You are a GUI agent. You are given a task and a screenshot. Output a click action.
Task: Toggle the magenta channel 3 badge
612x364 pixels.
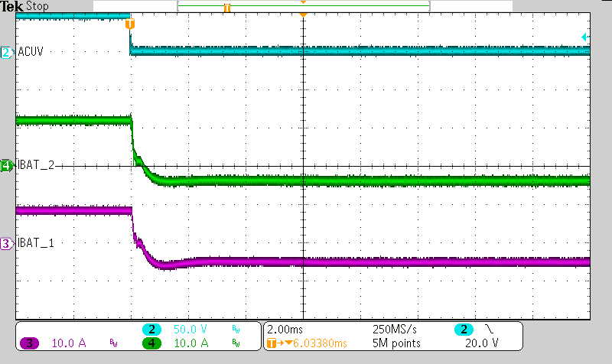30,343
